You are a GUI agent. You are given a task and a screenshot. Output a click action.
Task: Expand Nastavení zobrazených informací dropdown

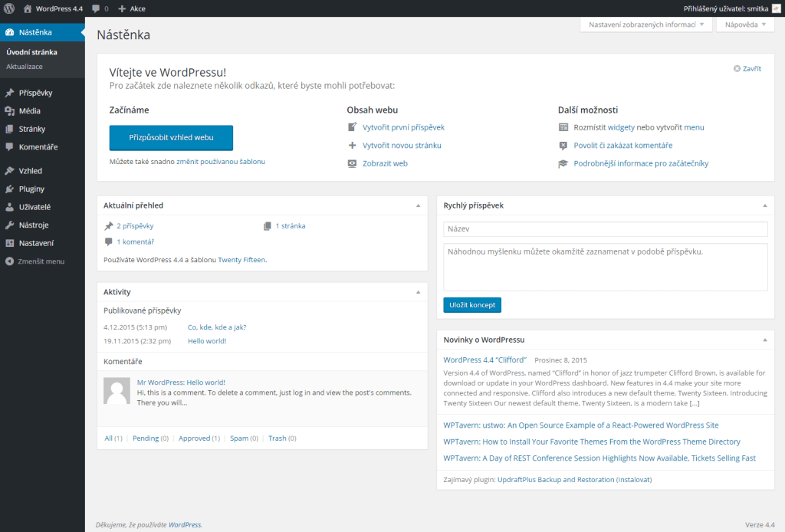(x=645, y=25)
